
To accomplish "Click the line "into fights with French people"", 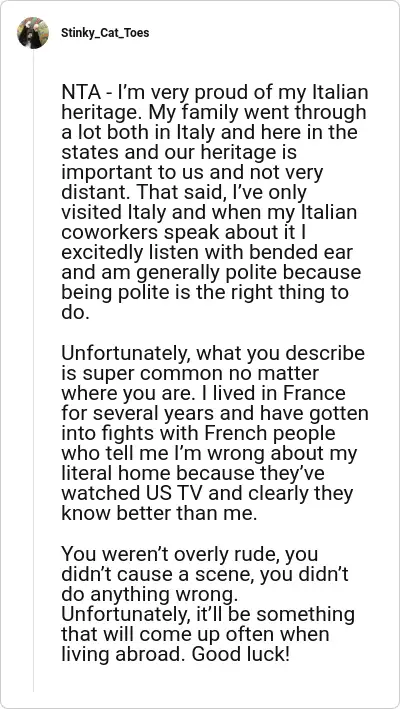I will (198, 433).
